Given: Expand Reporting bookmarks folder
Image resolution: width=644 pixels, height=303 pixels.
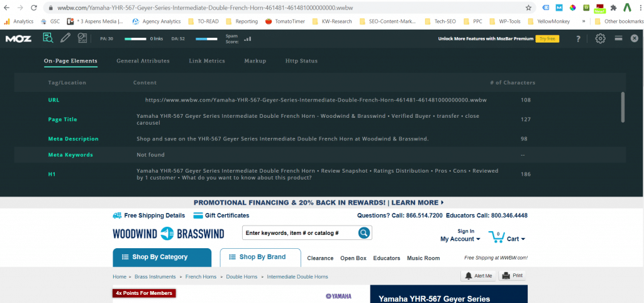Looking at the screenshot, I should (x=242, y=21).
